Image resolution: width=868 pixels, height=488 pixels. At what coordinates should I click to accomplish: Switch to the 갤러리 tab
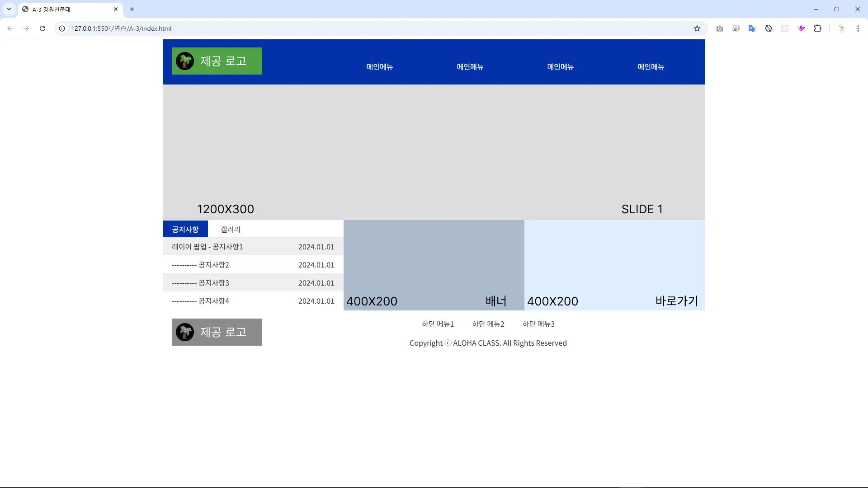point(230,230)
